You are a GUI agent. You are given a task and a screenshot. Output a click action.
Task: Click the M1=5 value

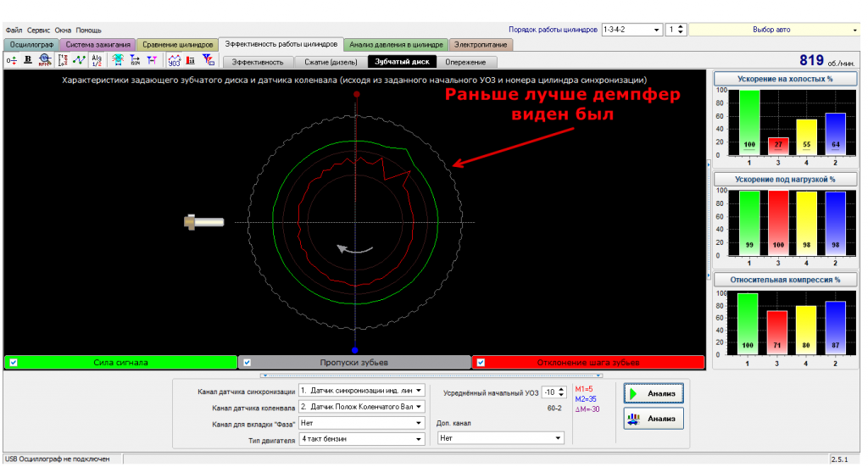coord(584,389)
